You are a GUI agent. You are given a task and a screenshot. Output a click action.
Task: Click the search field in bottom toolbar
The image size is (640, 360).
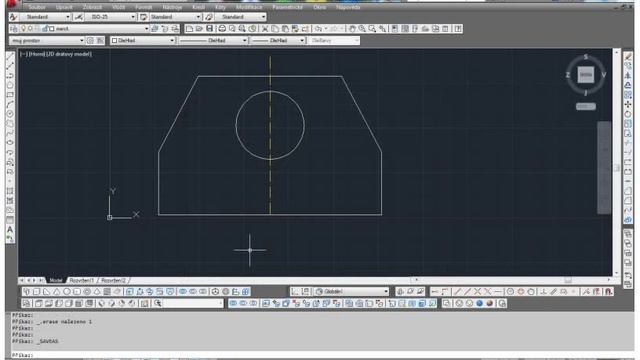(193, 303)
